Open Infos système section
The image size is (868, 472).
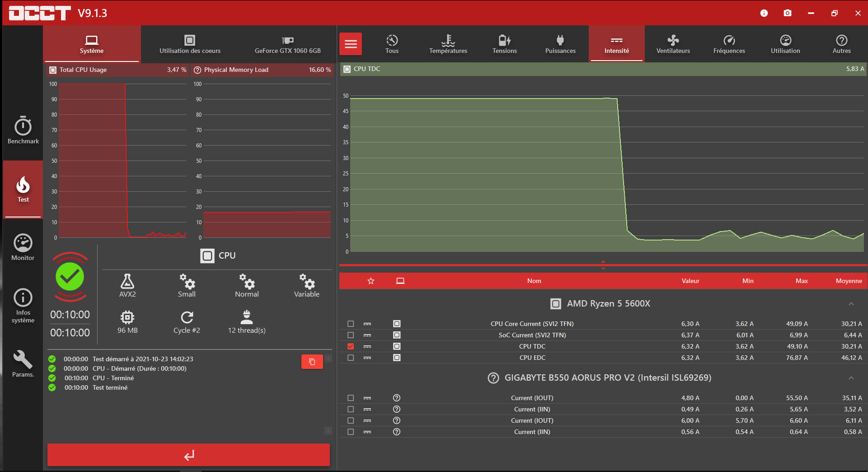23,306
